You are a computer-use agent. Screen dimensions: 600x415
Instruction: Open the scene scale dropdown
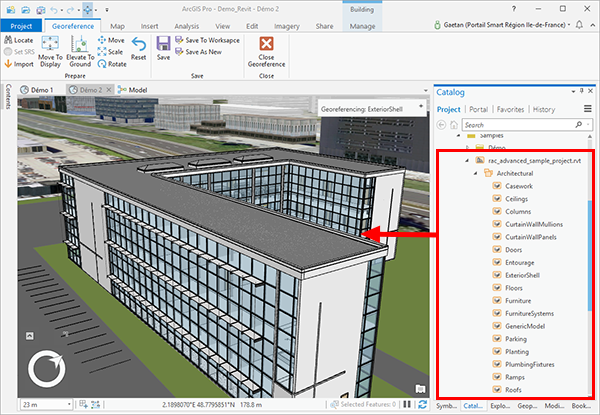(x=69, y=404)
